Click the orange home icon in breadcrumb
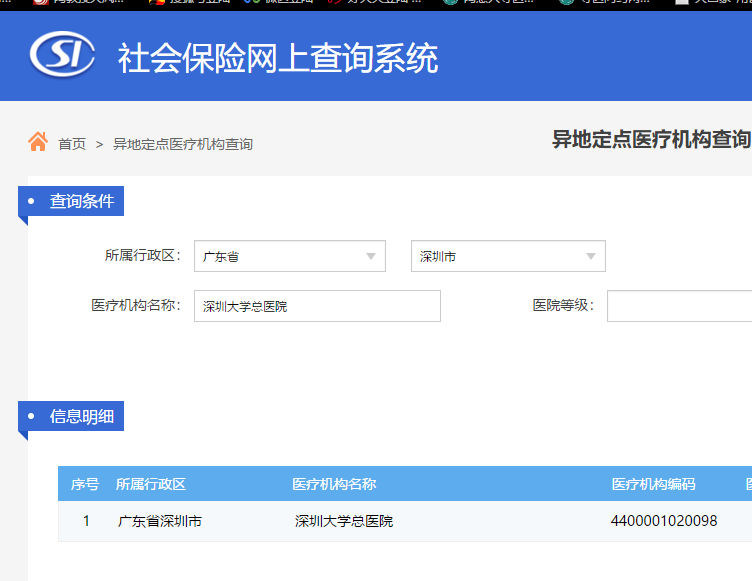The height and width of the screenshot is (581, 752). click(38, 142)
